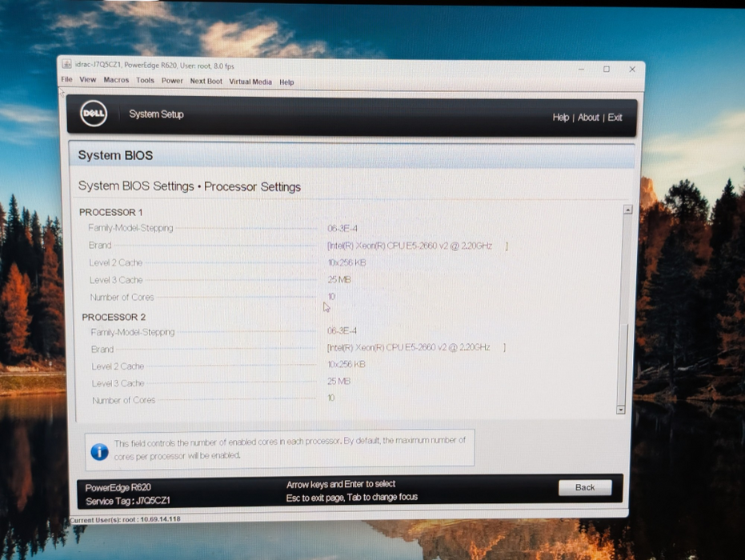Click the help text about enabled cores
Image resolution: width=745 pixels, height=560 pixels.
pyautogui.click(x=290, y=448)
